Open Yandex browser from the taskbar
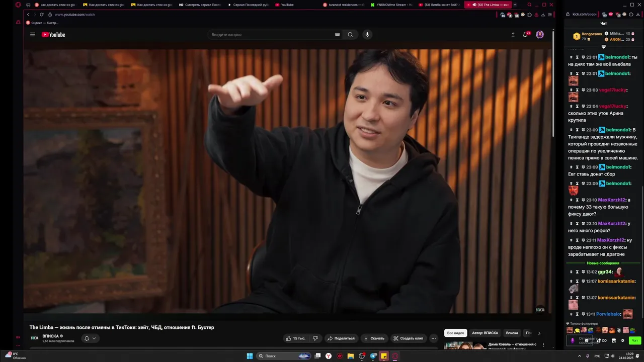Image resolution: width=644 pixels, height=362 pixels. (x=329, y=356)
